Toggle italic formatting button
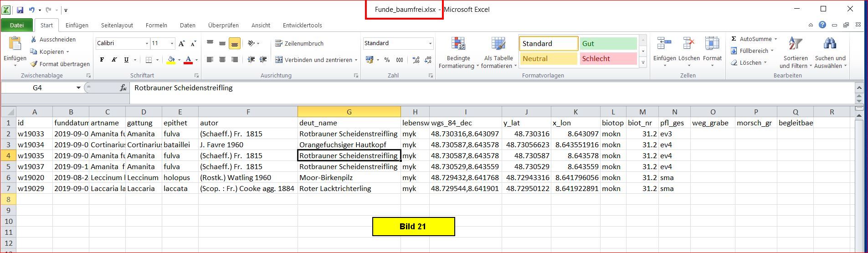Image resolution: width=868 pixels, height=253 pixels. pyautogui.click(x=114, y=60)
